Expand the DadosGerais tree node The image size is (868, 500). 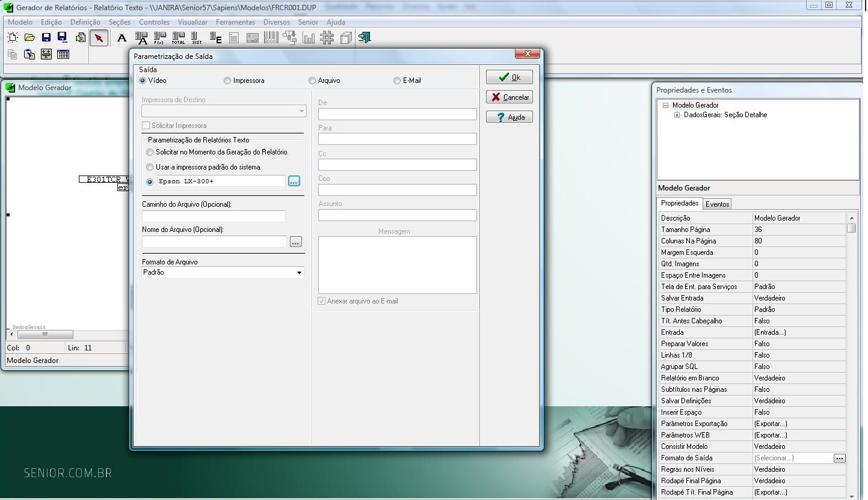point(678,115)
